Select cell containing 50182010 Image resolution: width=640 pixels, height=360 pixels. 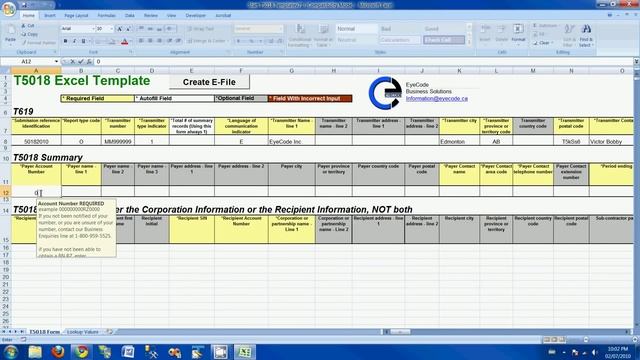(x=36, y=142)
